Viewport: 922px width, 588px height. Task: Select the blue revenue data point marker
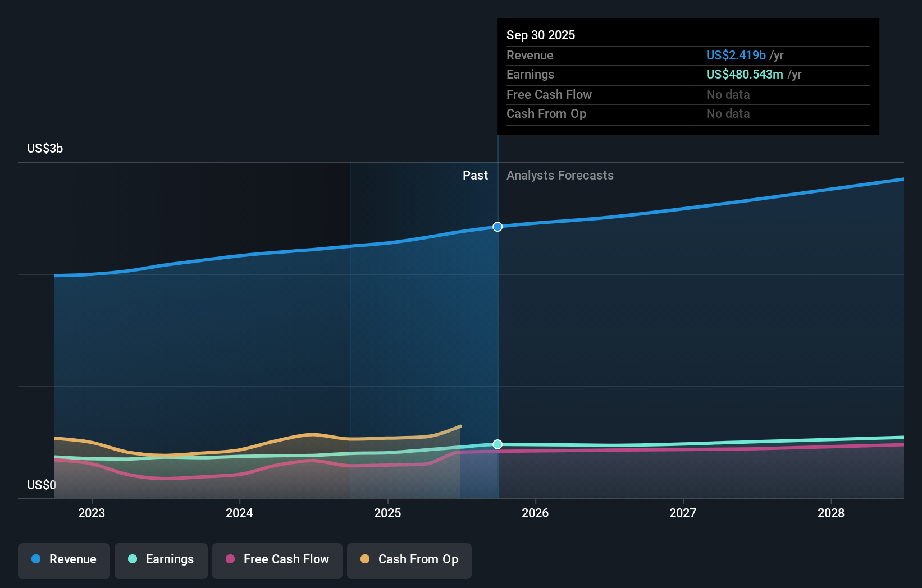(x=497, y=227)
